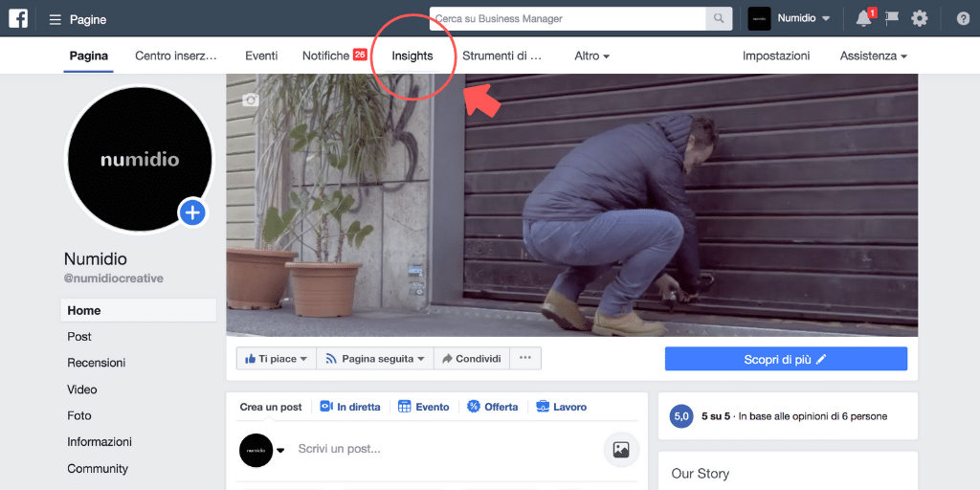The image size is (980, 490).
Task: Click the camera icon on cover photo
Action: click(x=251, y=100)
